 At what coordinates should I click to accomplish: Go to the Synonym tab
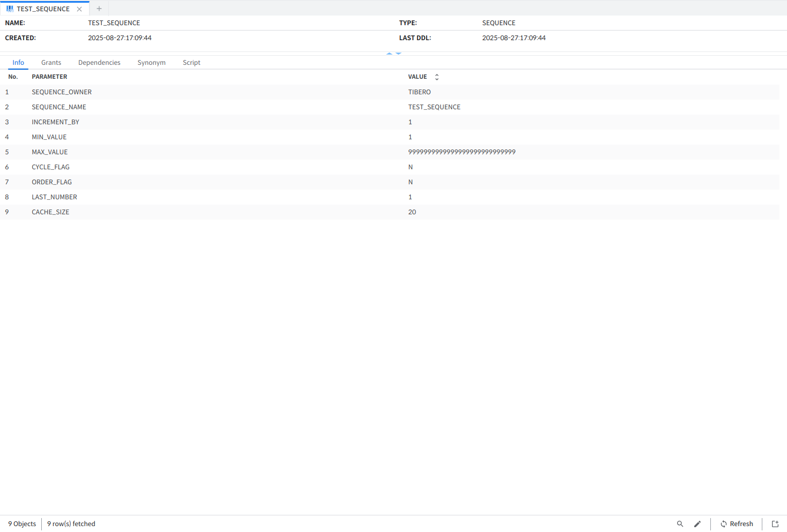pyautogui.click(x=151, y=63)
